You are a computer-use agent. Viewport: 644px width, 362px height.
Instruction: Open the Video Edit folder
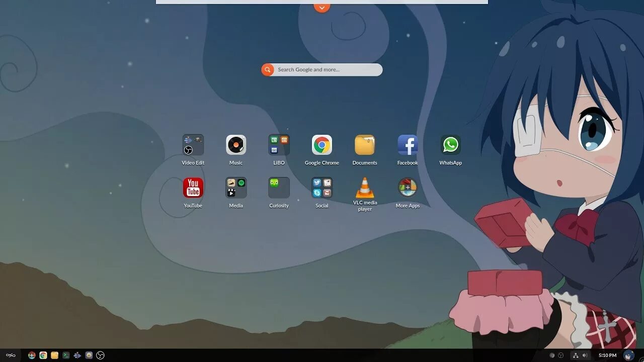click(x=193, y=145)
